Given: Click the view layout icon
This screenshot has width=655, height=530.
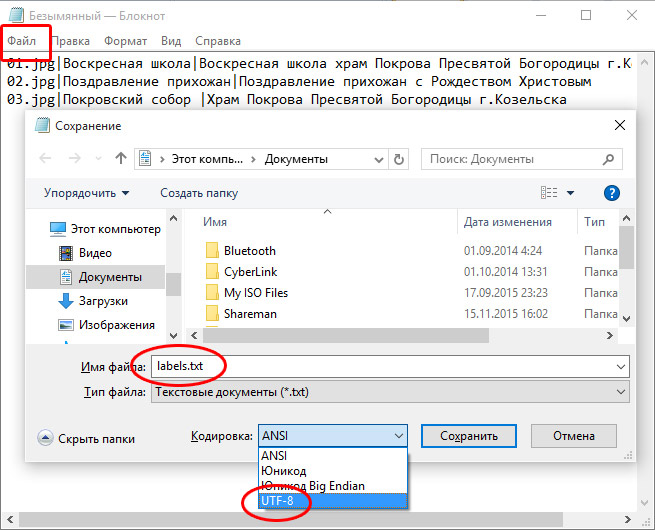Looking at the screenshot, I should click(549, 193).
